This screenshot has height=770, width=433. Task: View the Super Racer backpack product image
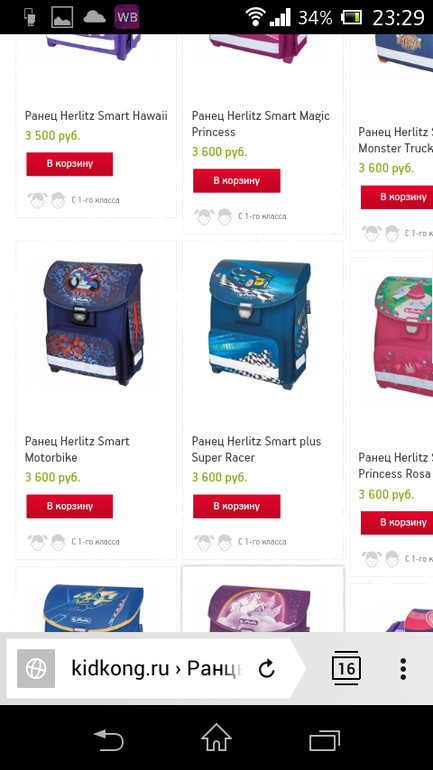[x=260, y=324]
